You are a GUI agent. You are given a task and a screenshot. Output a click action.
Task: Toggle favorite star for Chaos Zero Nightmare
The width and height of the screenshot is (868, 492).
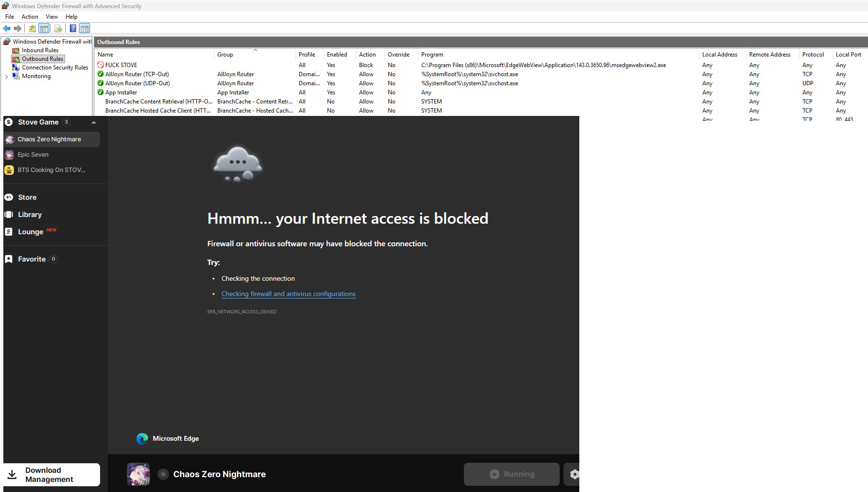click(x=163, y=474)
